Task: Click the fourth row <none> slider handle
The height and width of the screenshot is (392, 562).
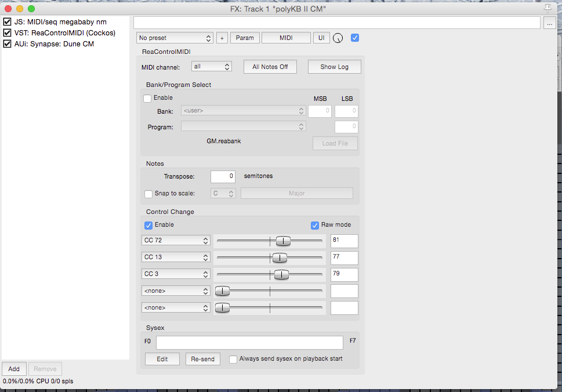Action: (x=222, y=291)
